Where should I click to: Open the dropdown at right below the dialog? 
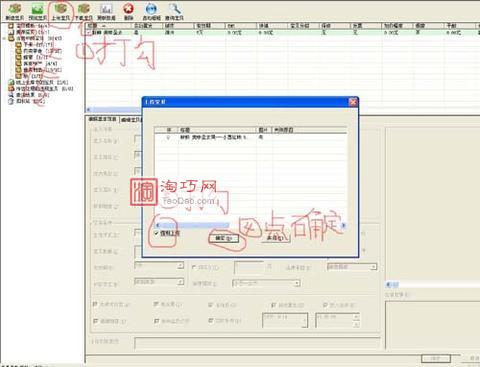[352, 267]
